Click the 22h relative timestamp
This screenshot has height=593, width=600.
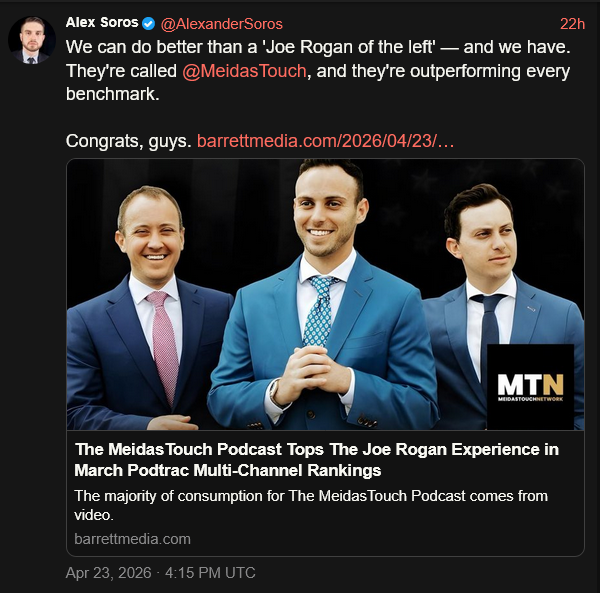pos(572,23)
